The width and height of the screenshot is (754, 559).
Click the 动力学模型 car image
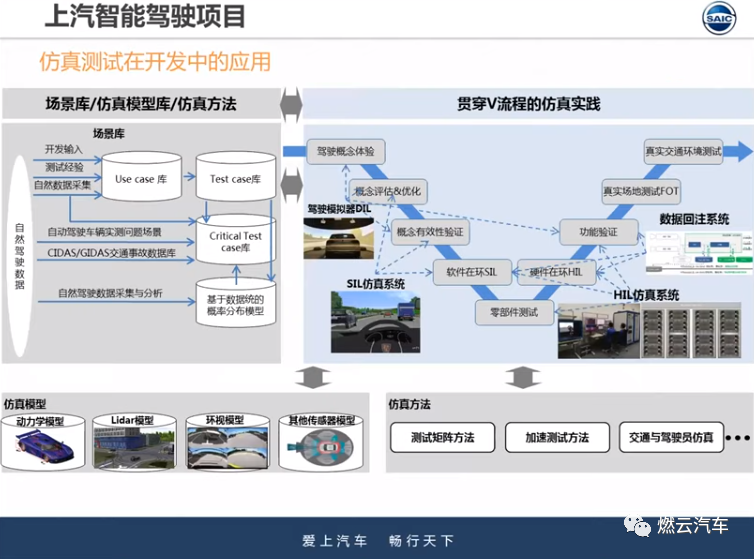(x=43, y=447)
